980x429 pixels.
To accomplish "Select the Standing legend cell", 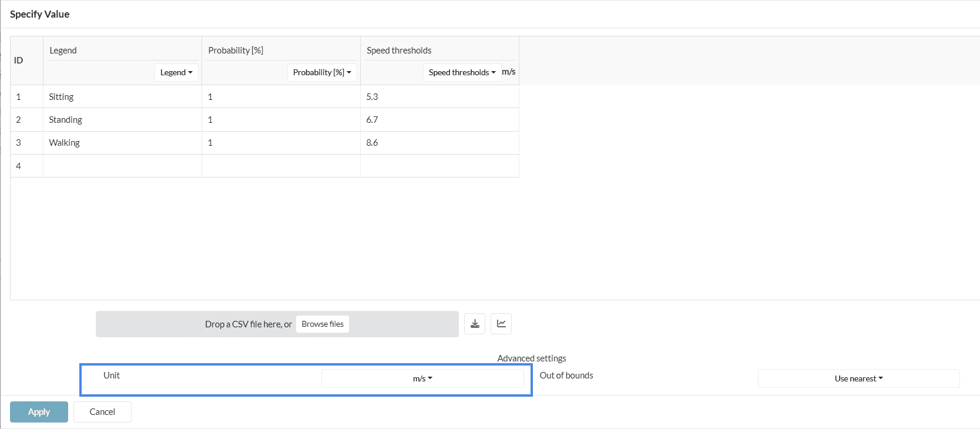I will tap(122, 120).
